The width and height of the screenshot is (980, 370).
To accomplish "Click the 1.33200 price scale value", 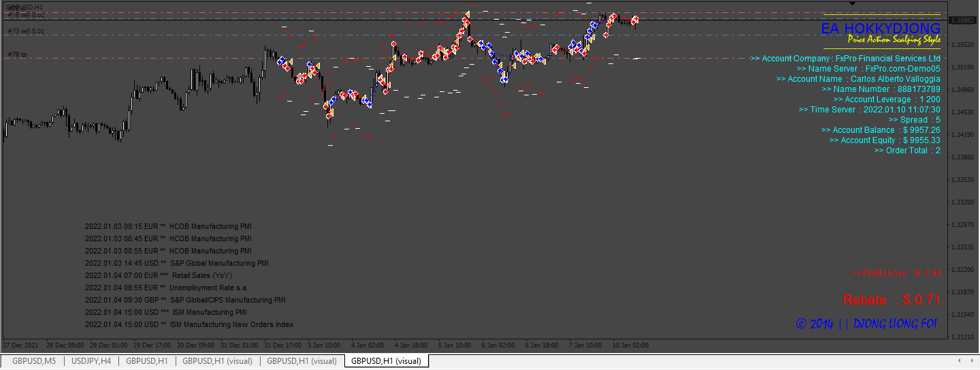I will click(963, 202).
